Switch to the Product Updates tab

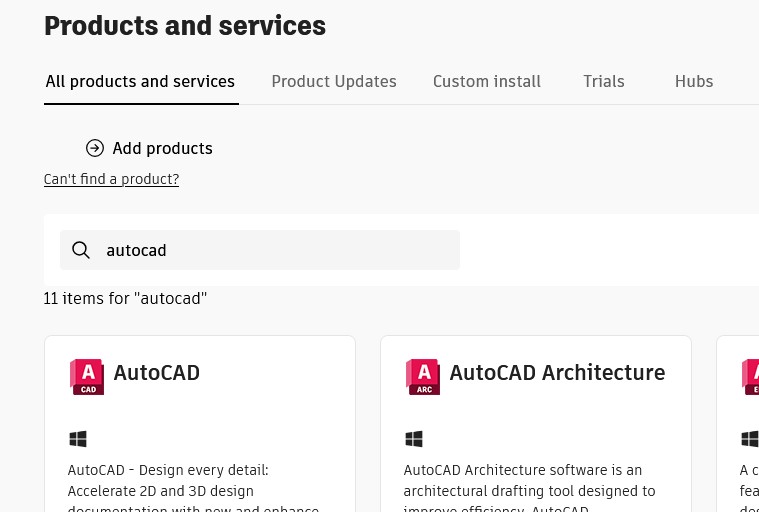(334, 82)
